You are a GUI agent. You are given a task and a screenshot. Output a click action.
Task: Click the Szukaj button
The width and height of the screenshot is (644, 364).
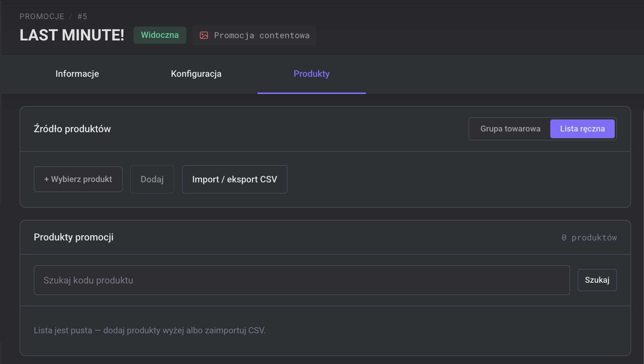pos(597,280)
